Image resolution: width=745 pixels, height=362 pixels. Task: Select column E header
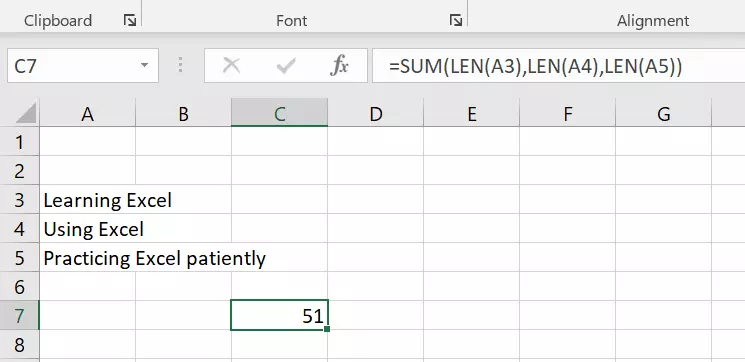click(471, 114)
